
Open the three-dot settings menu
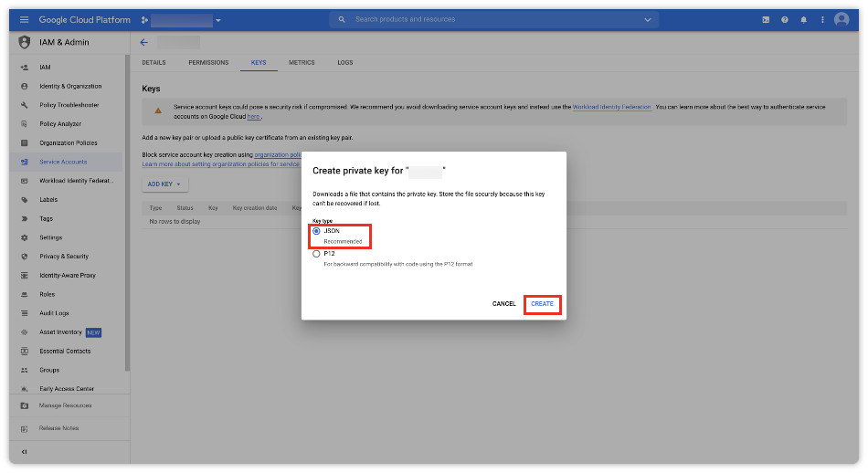(822, 20)
